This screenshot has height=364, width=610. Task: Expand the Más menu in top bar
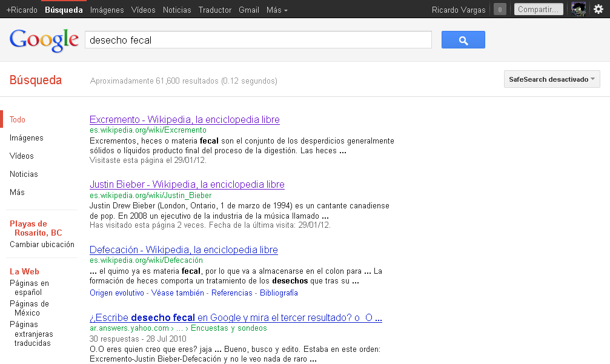277,10
